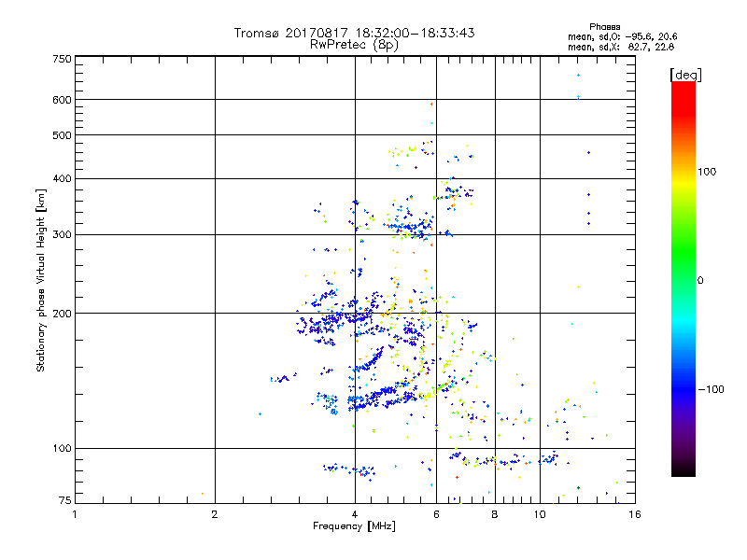This screenshot has height=560, width=747.
Task: Click the y-axis tick label '100'
Action: click(62, 449)
